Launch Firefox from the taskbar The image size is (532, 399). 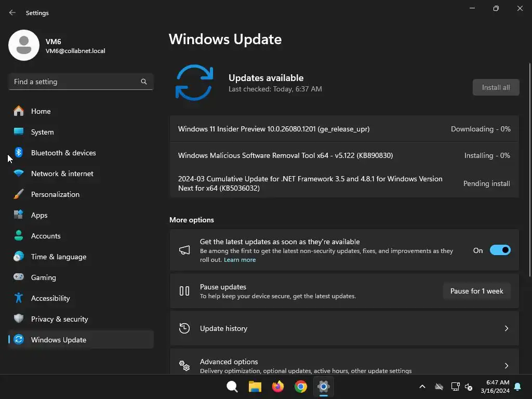[x=278, y=387]
